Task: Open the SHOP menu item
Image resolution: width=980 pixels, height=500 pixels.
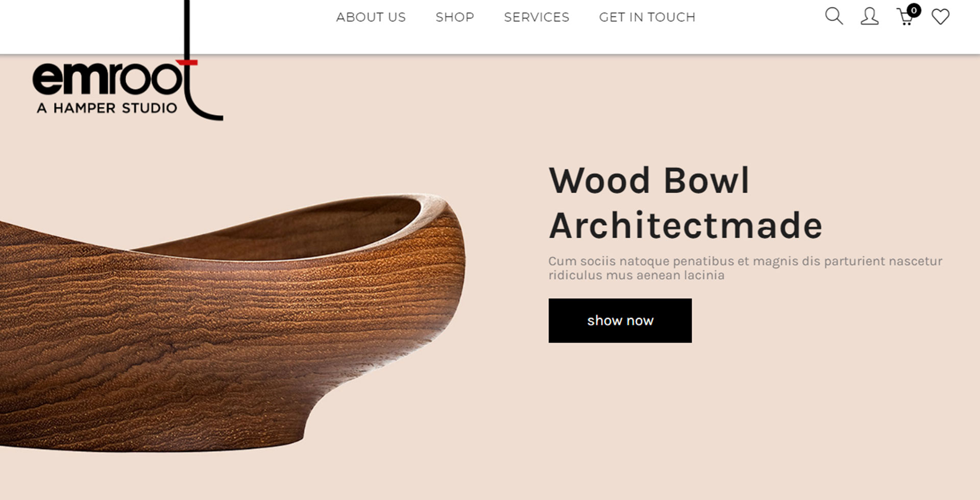Action: pyautogui.click(x=455, y=17)
